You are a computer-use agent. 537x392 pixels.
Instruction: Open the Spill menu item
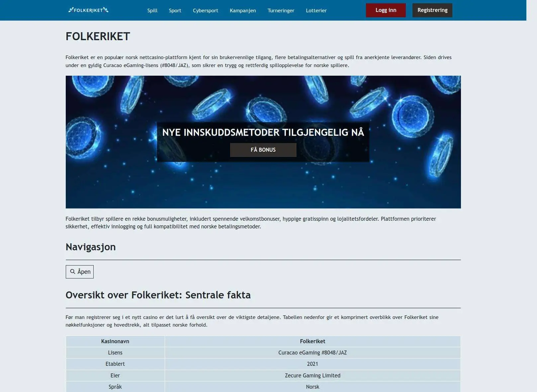click(x=152, y=11)
